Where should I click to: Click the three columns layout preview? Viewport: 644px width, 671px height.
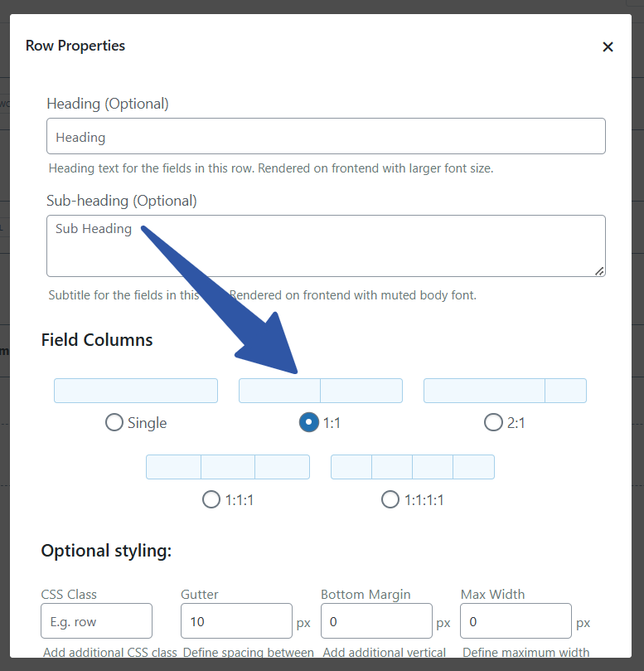point(228,467)
